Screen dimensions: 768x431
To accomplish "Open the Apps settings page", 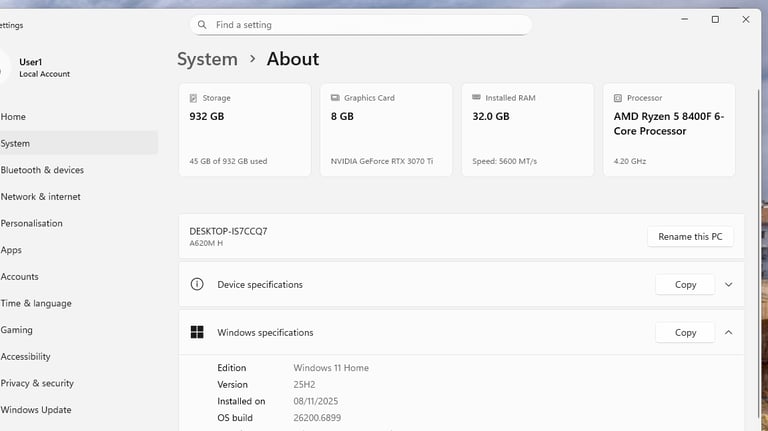I will click(x=78, y=250).
